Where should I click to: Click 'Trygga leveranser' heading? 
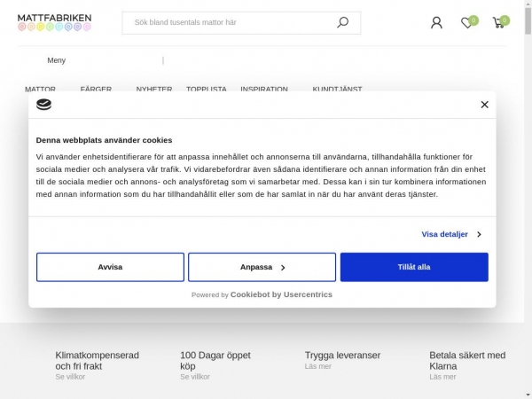[x=342, y=356]
